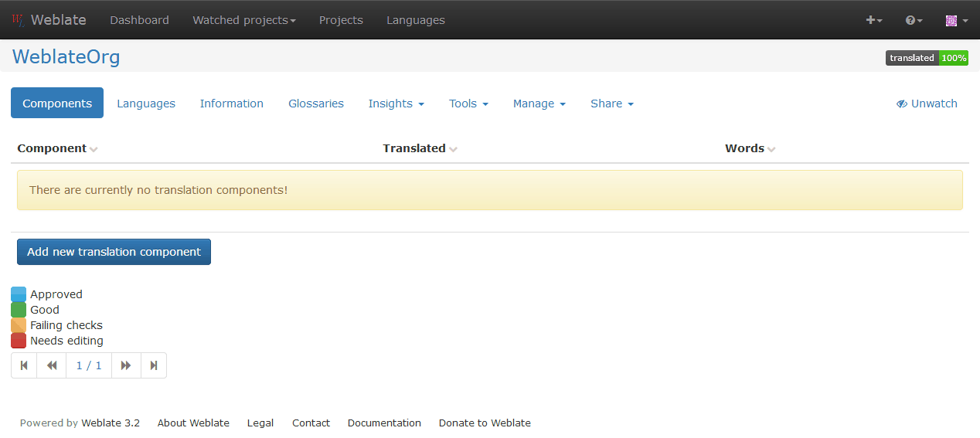This screenshot has width=980, height=438.
Task: Open About Weblate footer link
Action: pos(193,423)
